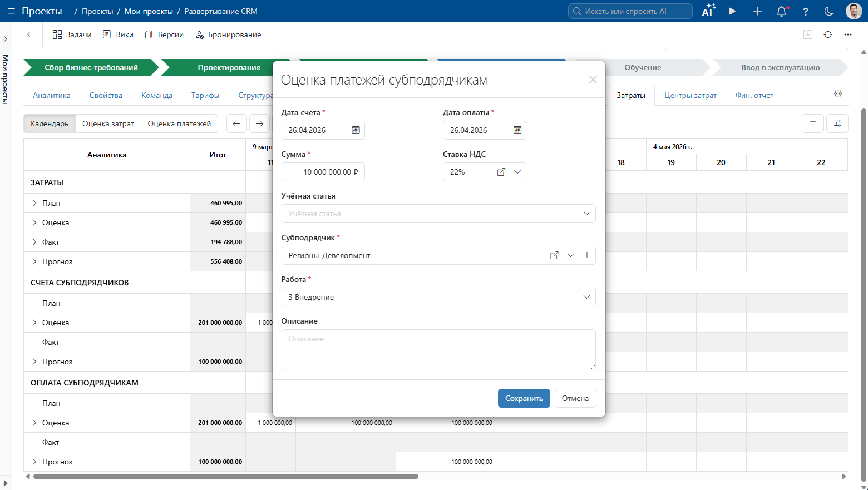Switch to the Центры затрат tab
The image size is (868, 490).
pos(690,95)
